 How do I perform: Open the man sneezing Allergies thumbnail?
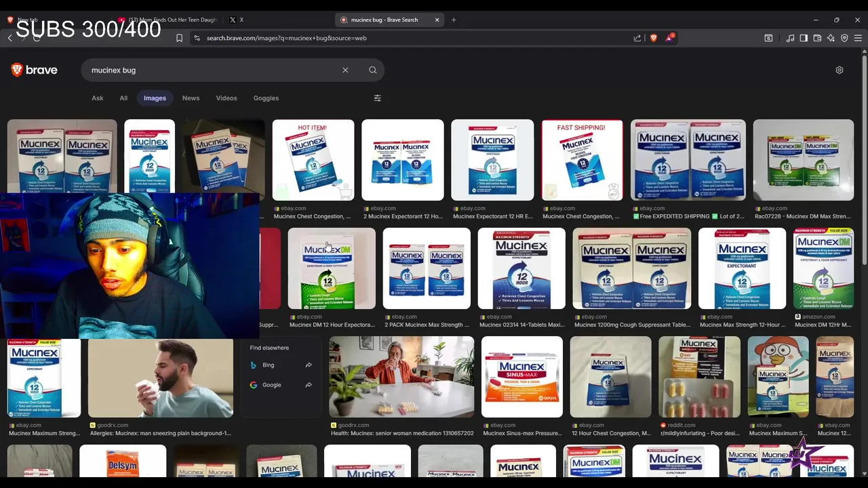pyautogui.click(x=161, y=377)
